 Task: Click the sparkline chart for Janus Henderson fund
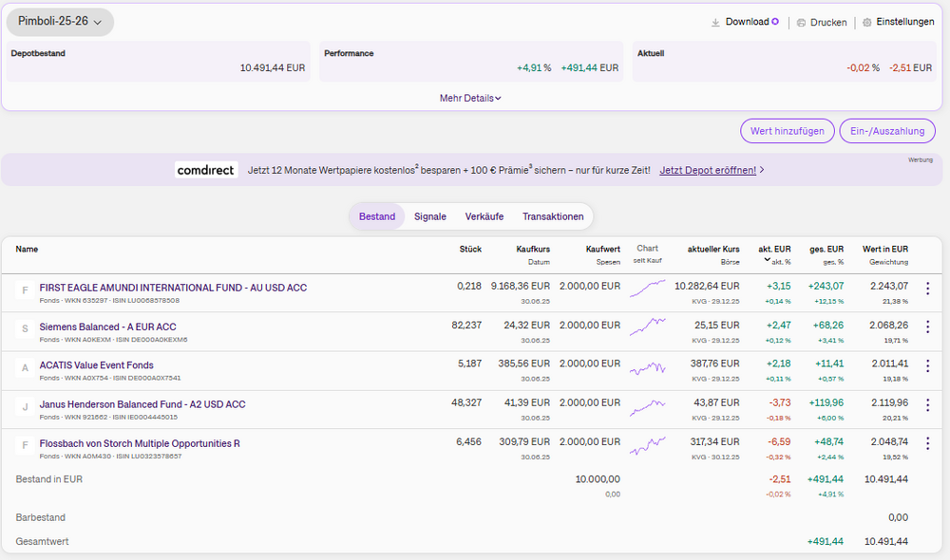pyautogui.click(x=648, y=405)
